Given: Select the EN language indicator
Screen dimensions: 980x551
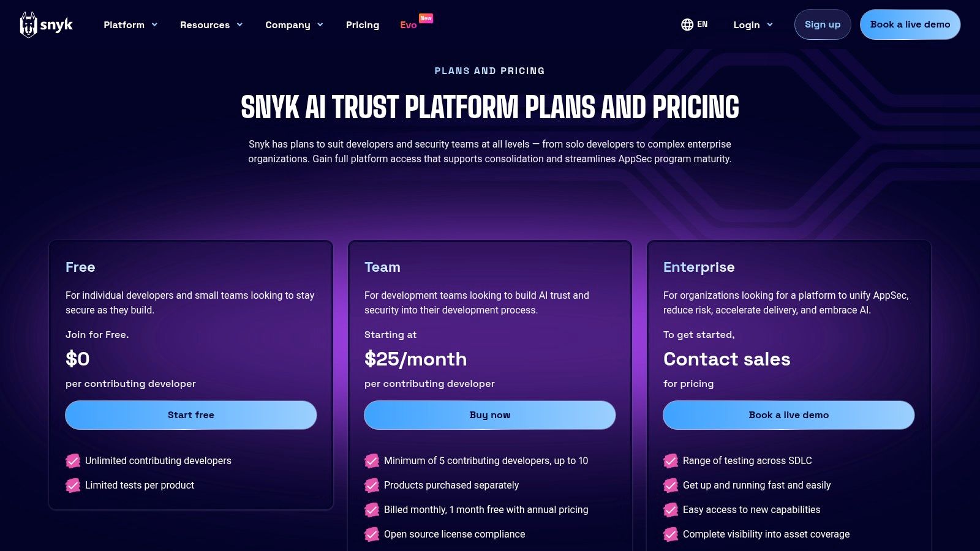Looking at the screenshot, I should (701, 24).
